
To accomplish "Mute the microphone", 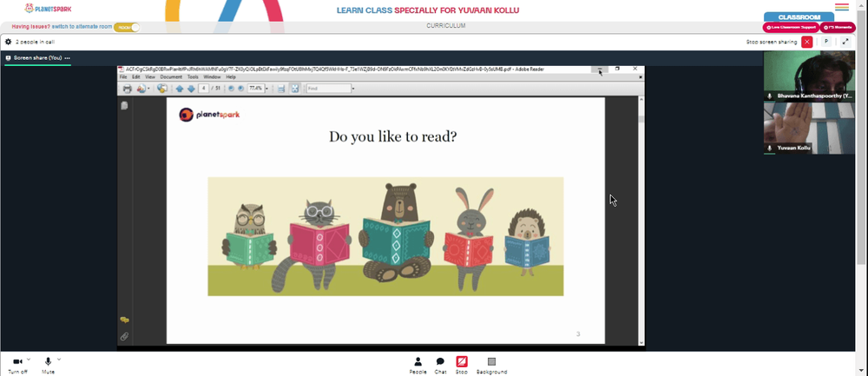I will [48, 365].
